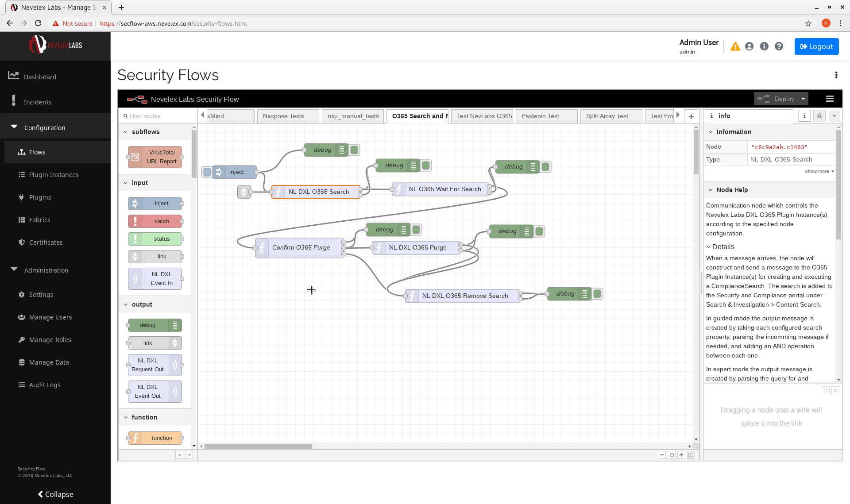The height and width of the screenshot is (504, 850).
Task: Open Plugin Instances in the sidebar
Action: pyautogui.click(x=54, y=175)
